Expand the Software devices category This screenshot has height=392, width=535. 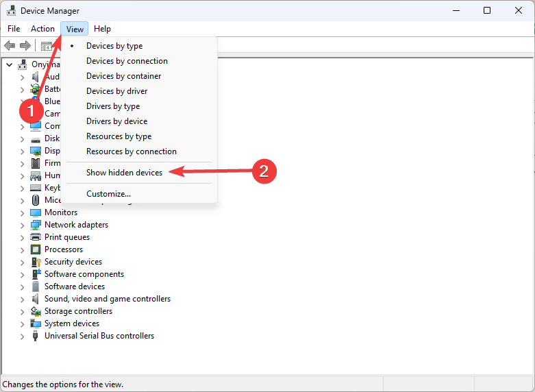(22, 287)
